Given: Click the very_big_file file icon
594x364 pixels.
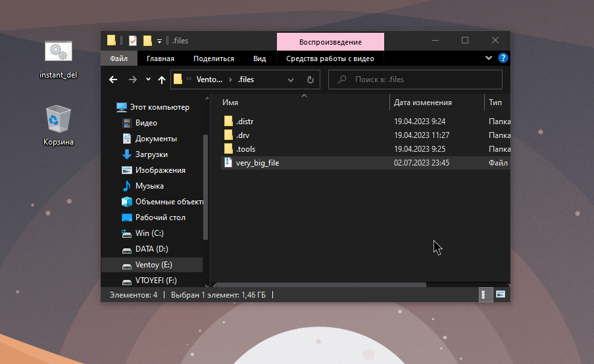Looking at the screenshot, I should click(228, 162).
